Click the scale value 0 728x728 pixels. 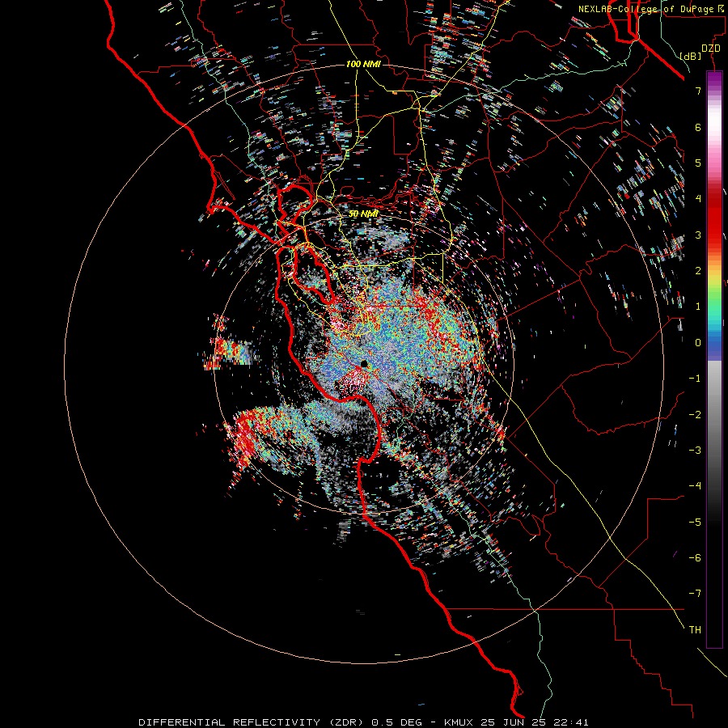(698, 343)
